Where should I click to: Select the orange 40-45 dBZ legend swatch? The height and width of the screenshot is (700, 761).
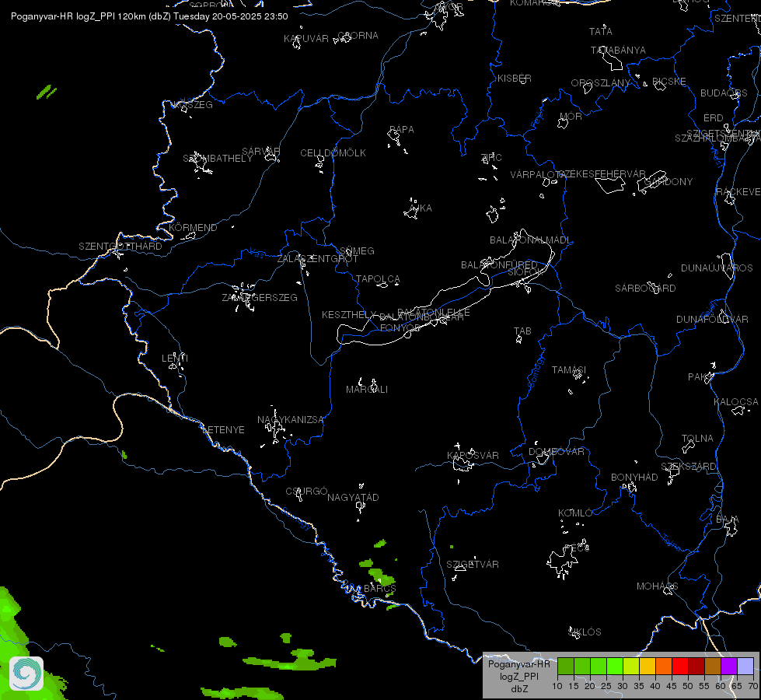(x=664, y=666)
